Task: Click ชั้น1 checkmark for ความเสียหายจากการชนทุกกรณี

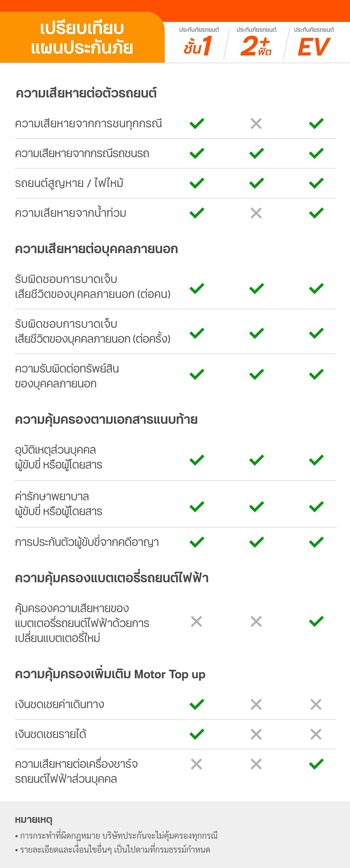Action: [x=197, y=124]
